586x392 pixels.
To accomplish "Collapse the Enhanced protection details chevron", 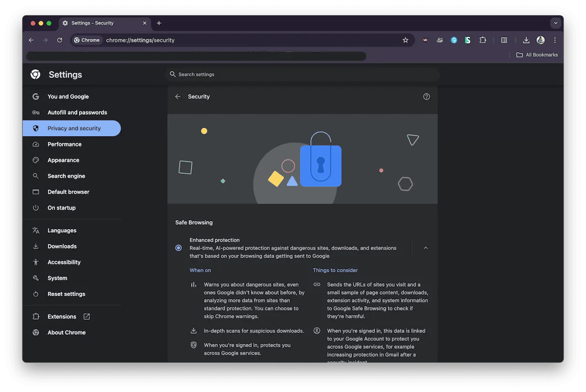I will [426, 248].
